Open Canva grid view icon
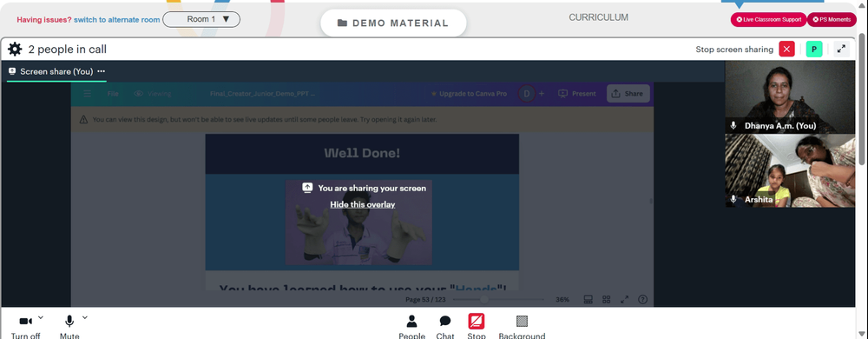 click(x=607, y=299)
